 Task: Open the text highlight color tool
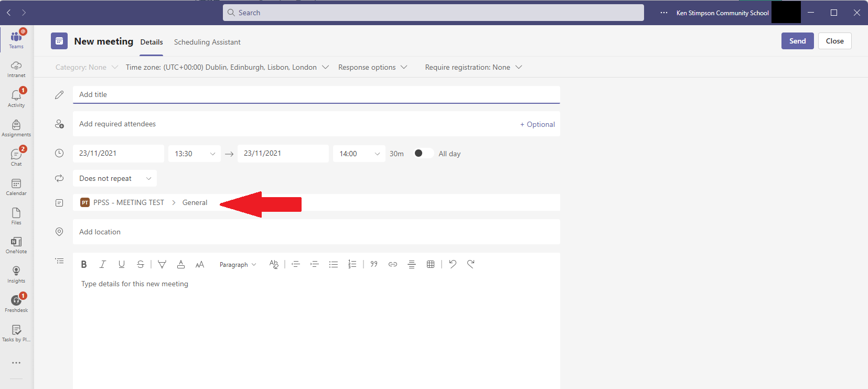pyautogui.click(x=162, y=264)
